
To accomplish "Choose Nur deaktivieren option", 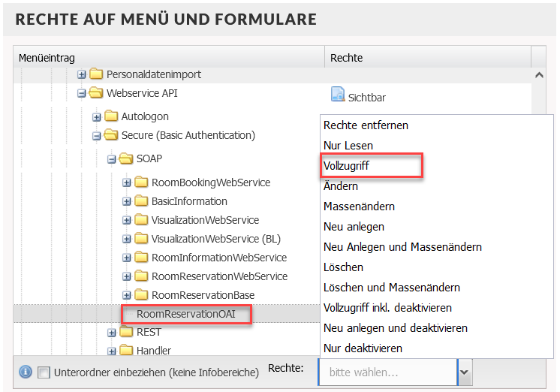I will pyautogui.click(x=436, y=348).
